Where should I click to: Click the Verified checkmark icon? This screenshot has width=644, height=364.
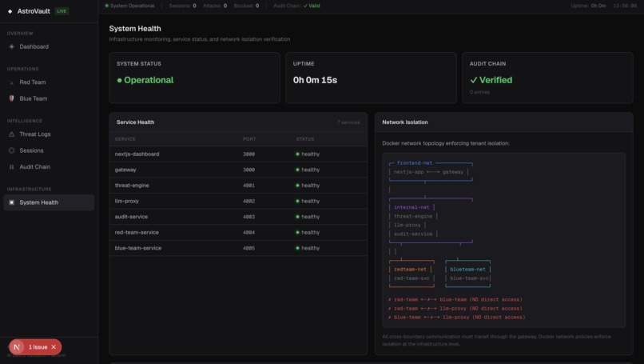pos(474,80)
